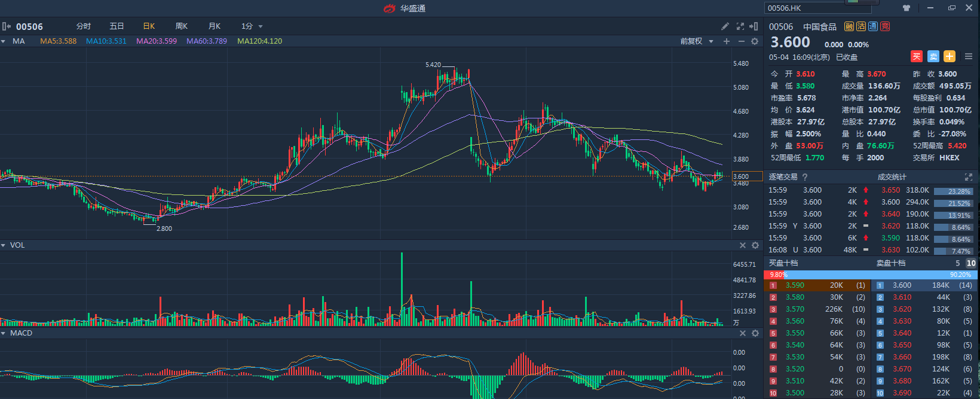Open the 前复权 adjustment dropdown
Screen dimensions: 980x399
(x=697, y=41)
